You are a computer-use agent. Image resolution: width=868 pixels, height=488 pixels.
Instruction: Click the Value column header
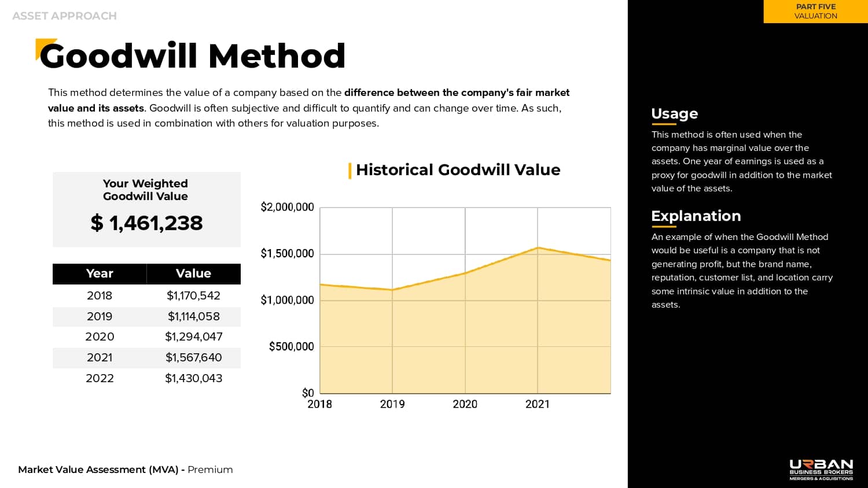coord(193,273)
